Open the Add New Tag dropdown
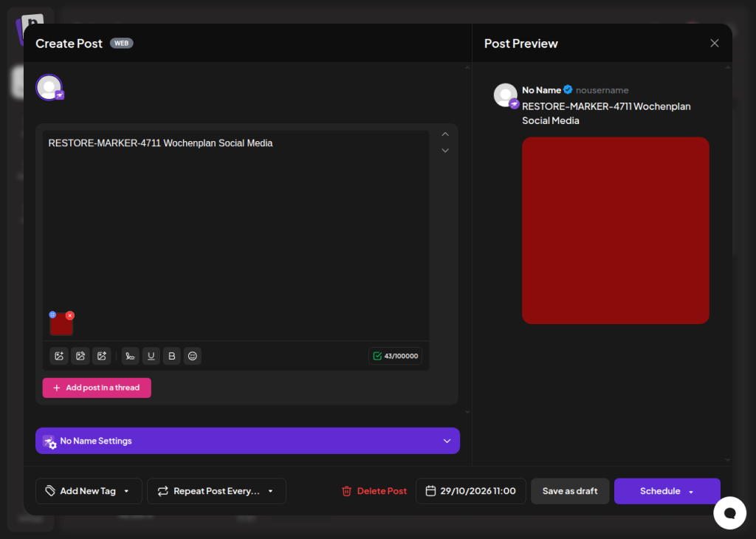The height and width of the screenshot is (539, 756). (89, 491)
